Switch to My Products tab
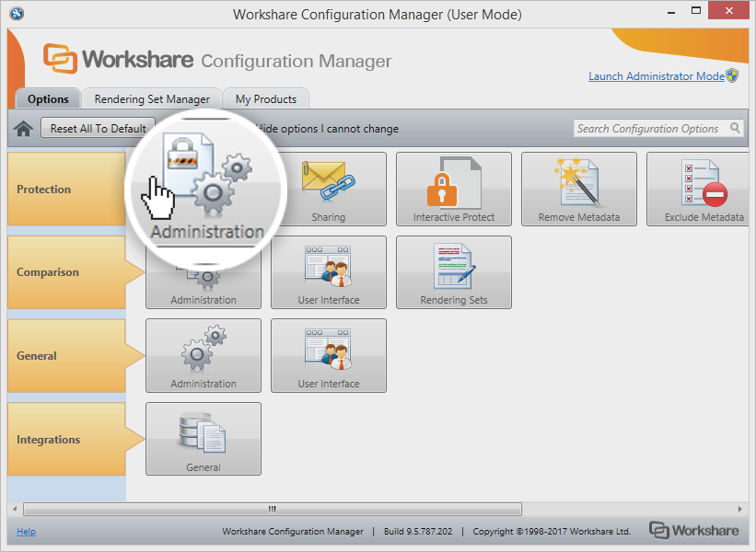The image size is (756, 552). click(266, 98)
